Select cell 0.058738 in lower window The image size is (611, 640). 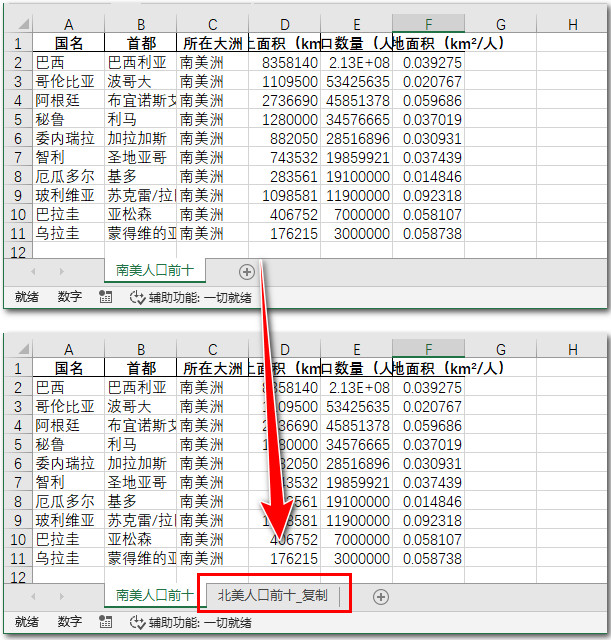(429, 558)
